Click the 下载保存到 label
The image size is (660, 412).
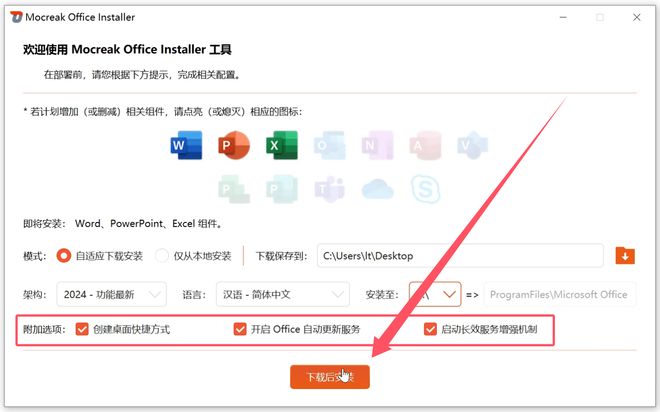tap(282, 256)
